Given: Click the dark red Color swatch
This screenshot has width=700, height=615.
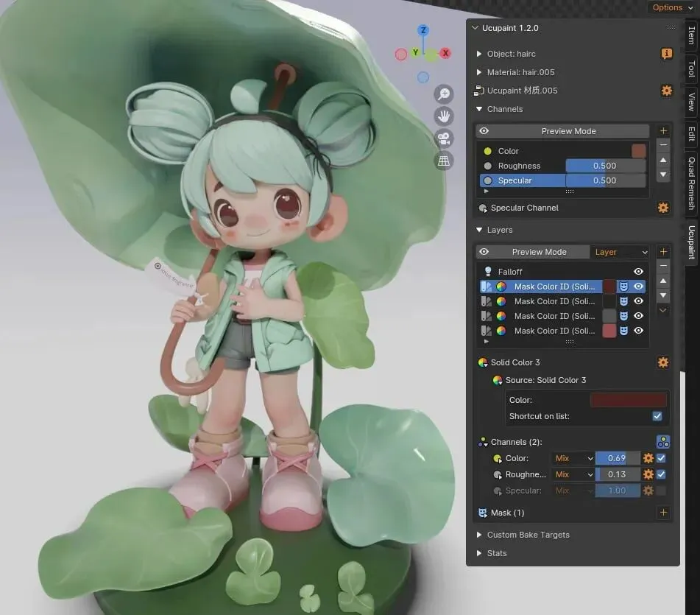Looking at the screenshot, I should (629, 400).
